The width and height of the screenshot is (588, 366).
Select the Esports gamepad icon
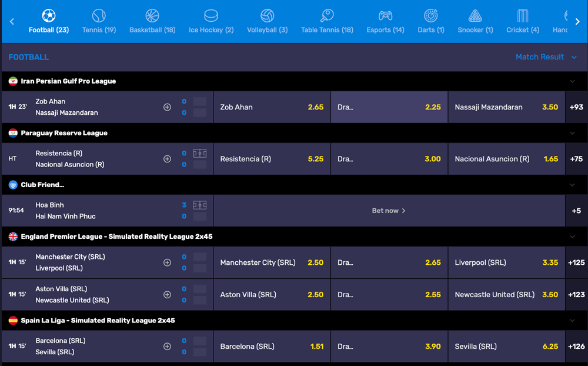tap(385, 15)
